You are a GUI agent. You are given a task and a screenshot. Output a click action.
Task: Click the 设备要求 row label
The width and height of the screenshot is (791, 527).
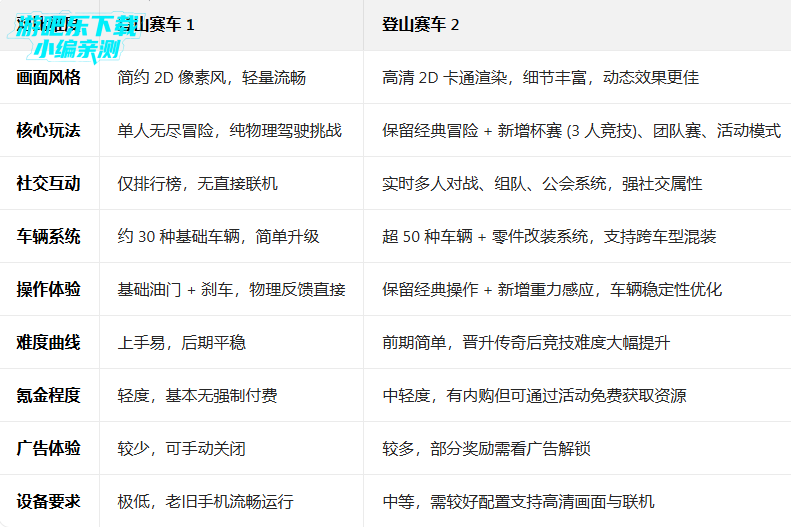click(49, 501)
